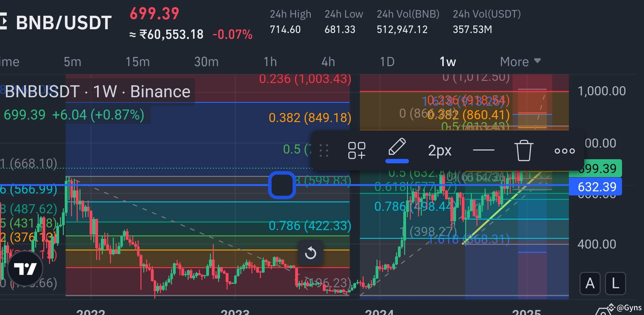
Task: Select the blue anchor handle on the trend line
Action: tap(282, 185)
